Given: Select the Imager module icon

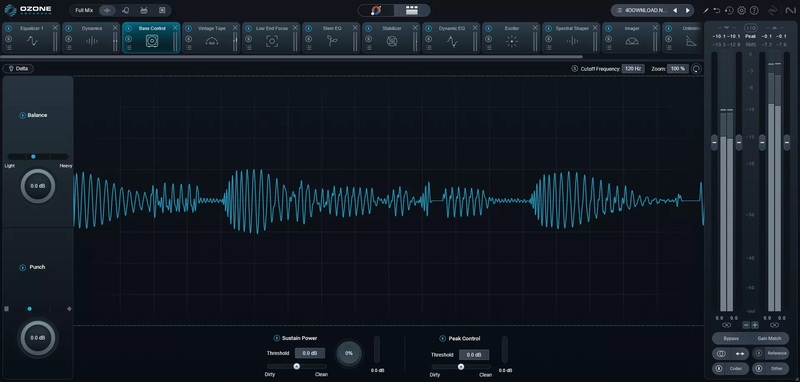Looking at the screenshot, I should point(632,41).
